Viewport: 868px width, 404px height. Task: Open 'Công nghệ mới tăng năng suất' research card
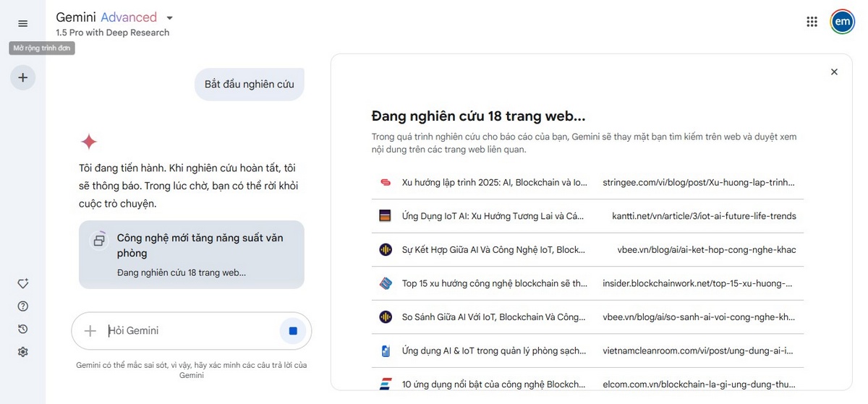pyautogui.click(x=192, y=254)
